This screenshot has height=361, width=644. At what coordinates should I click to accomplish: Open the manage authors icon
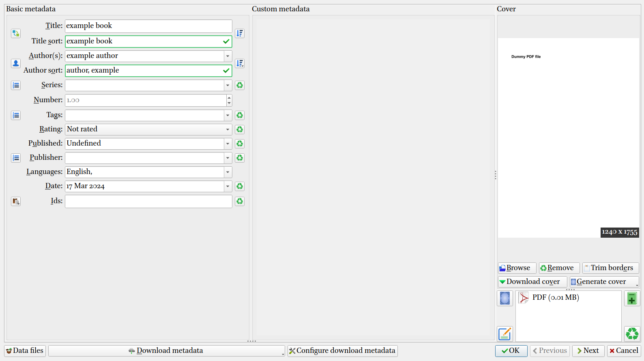(16, 63)
